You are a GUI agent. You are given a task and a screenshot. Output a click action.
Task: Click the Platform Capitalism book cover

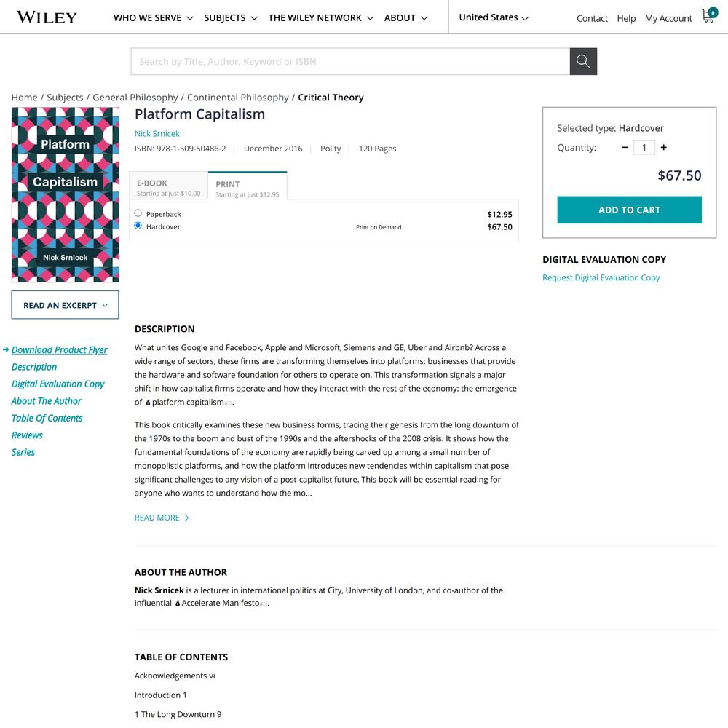(x=65, y=195)
